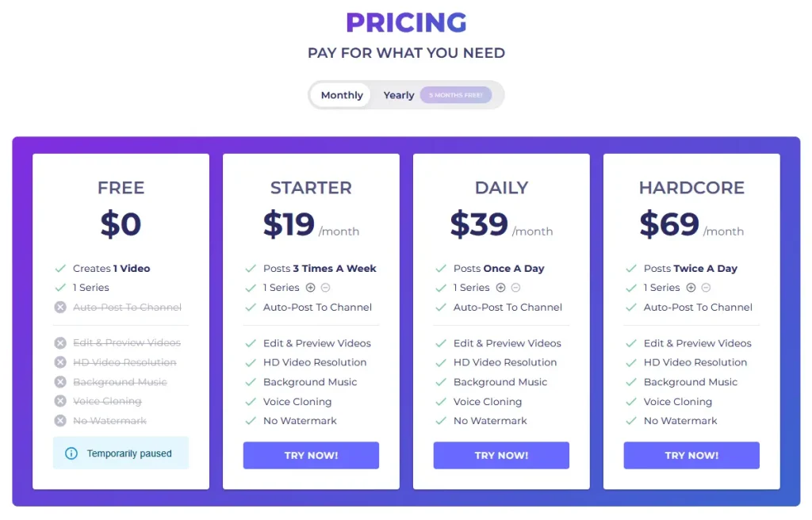Click the checkmark next to Creates 1 Video

point(60,268)
